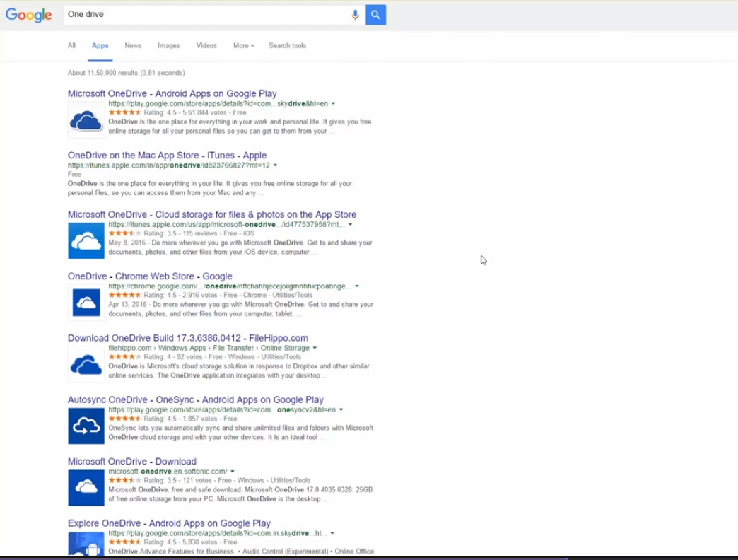
Task: Select the Apps results tab
Action: (100, 46)
